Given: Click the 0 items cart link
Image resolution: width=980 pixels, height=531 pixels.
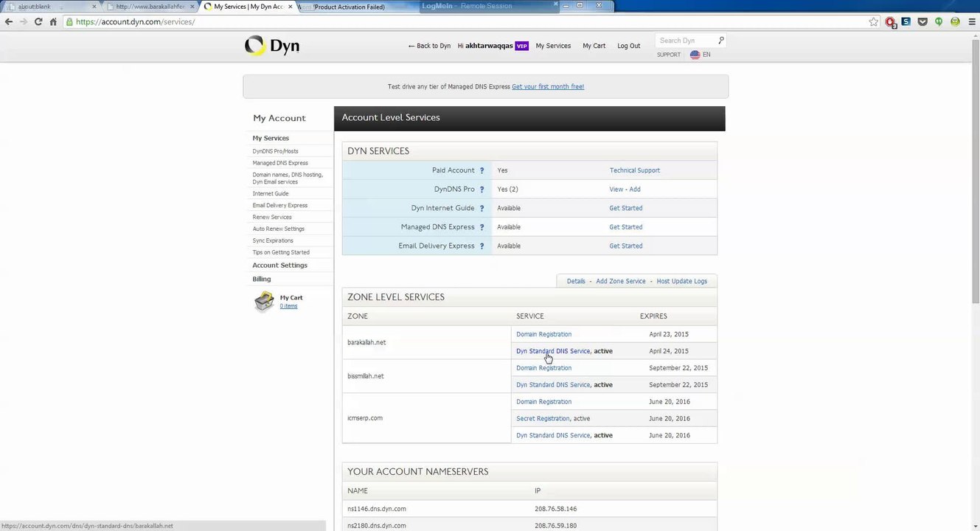Looking at the screenshot, I should [x=288, y=306].
